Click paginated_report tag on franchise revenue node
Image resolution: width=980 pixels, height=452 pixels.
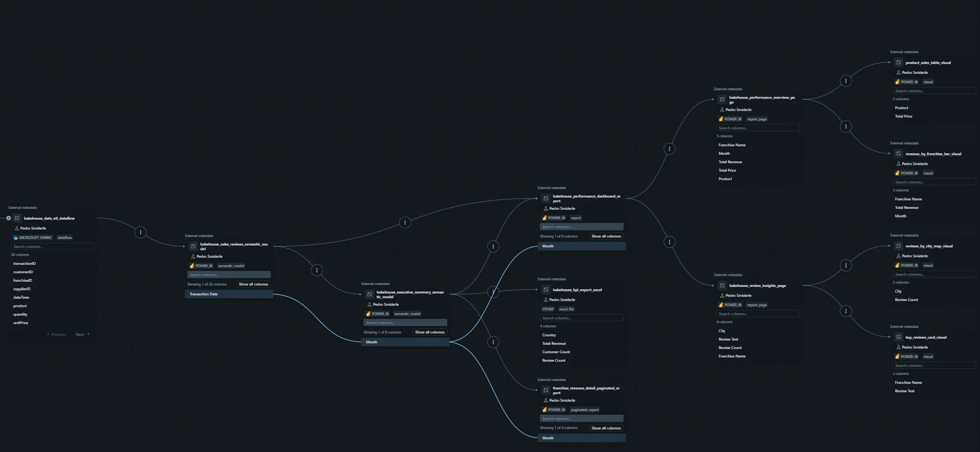(x=585, y=410)
